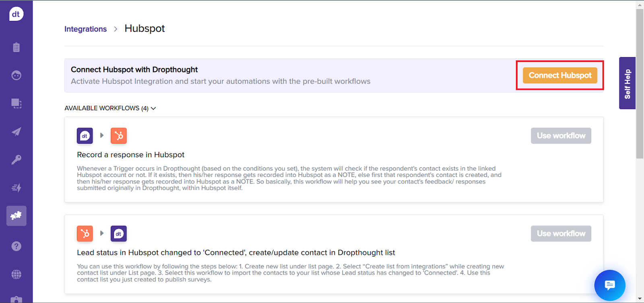
Task: Open the chat bubble support widget
Action: coord(610,285)
